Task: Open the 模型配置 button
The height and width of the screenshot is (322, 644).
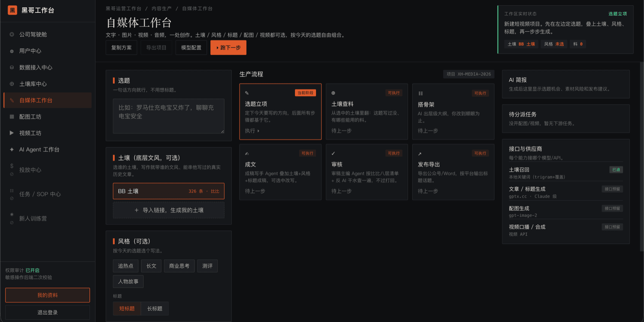Action: click(x=191, y=48)
